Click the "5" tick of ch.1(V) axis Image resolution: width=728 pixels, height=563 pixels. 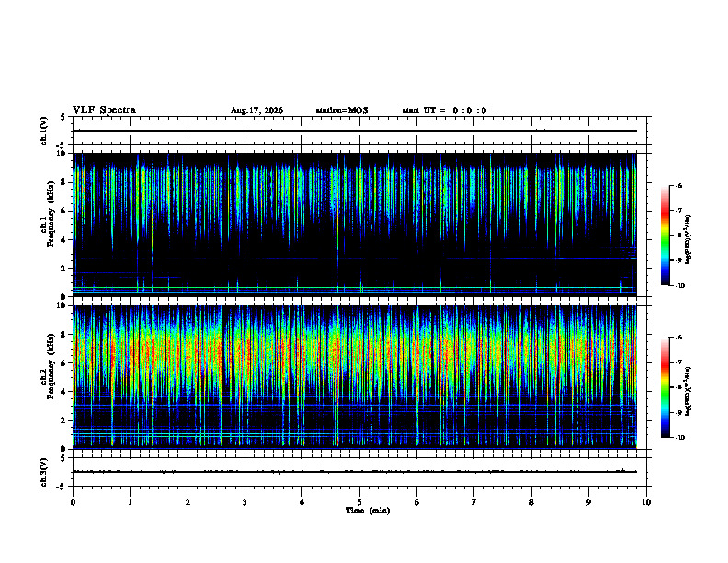point(63,117)
